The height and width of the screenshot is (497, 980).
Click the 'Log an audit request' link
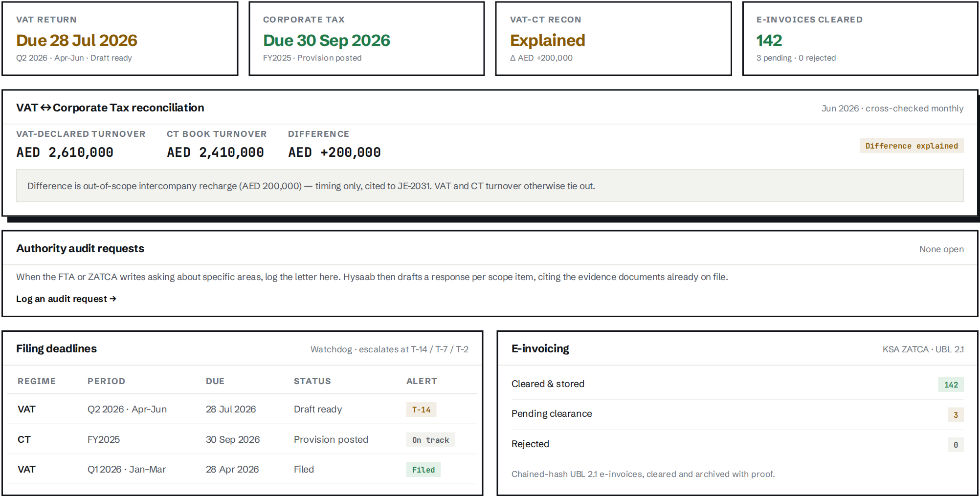(x=66, y=299)
